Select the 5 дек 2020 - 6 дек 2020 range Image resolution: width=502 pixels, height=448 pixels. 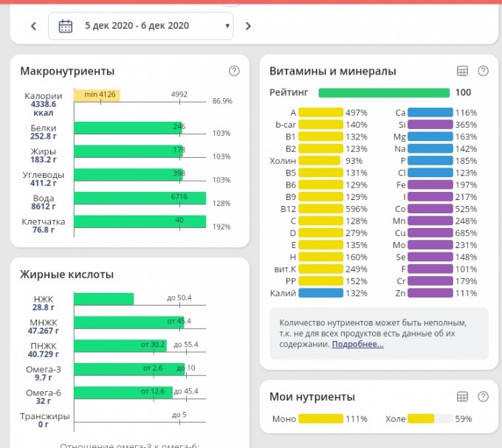coord(137,26)
